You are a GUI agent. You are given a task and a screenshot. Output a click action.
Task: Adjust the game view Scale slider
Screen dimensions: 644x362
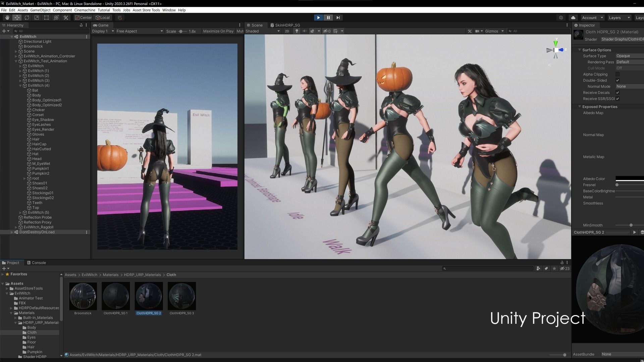pyautogui.click(x=181, y=31)
